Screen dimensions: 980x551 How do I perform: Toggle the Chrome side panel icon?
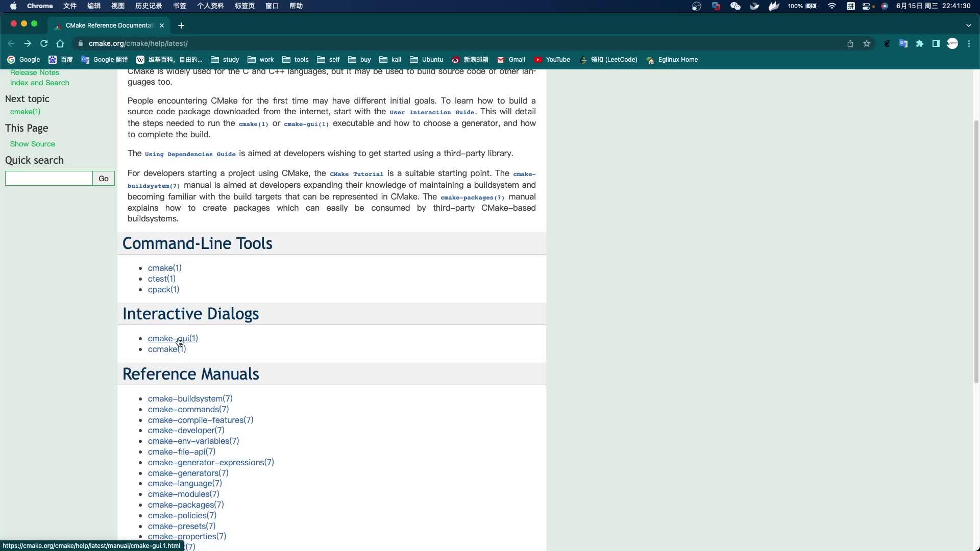(x=936, y=43)
